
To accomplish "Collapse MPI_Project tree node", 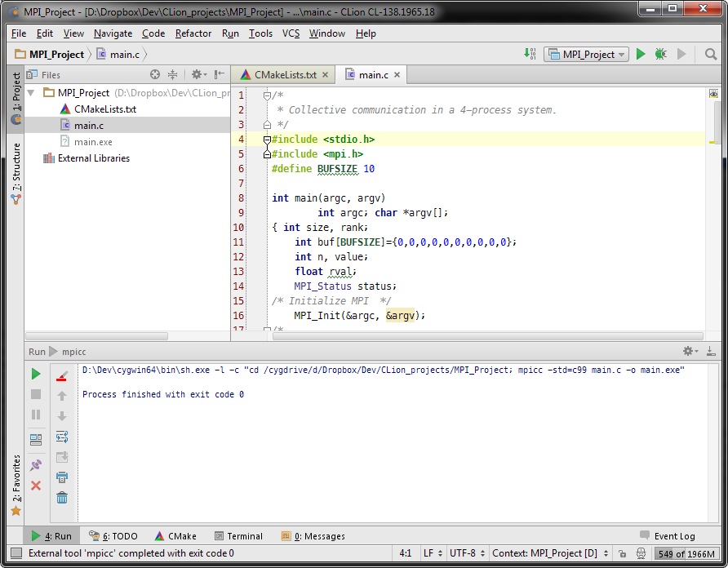I will pos(31,92).
